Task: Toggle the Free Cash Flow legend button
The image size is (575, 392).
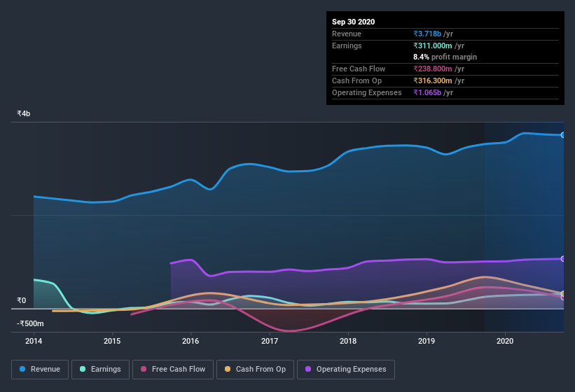Action: (x=173, y=370)
